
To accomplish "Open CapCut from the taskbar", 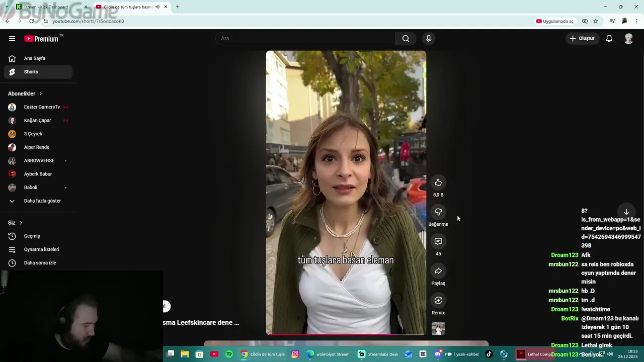I will point(423,354).
